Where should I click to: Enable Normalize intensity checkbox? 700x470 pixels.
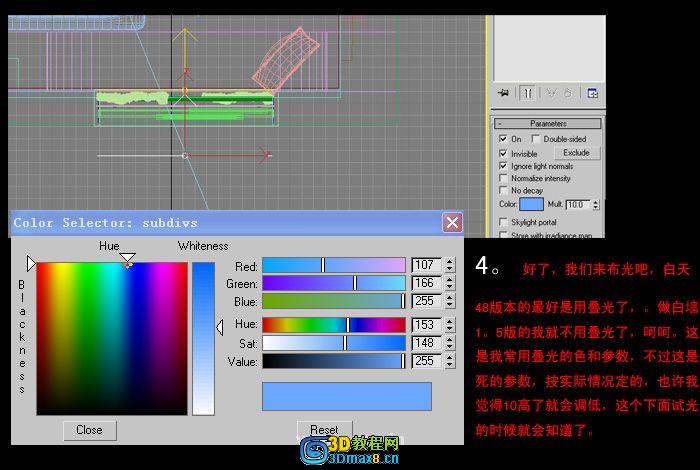click(503, 178)
